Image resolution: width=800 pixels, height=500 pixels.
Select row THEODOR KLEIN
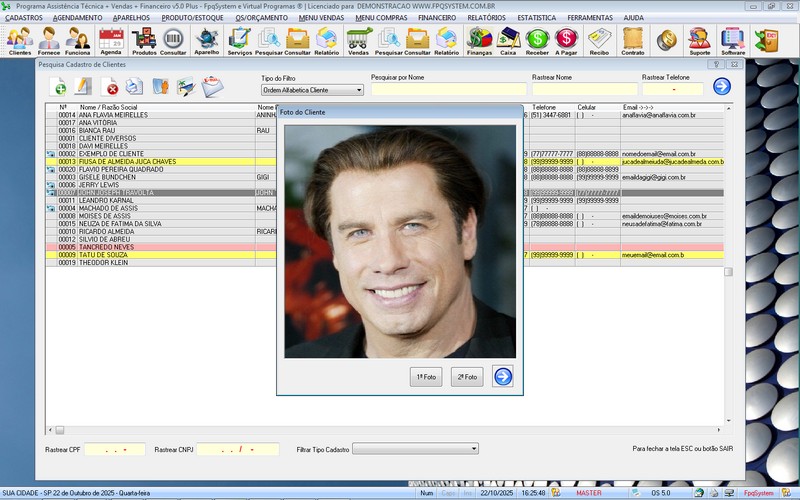click(384, 262)
